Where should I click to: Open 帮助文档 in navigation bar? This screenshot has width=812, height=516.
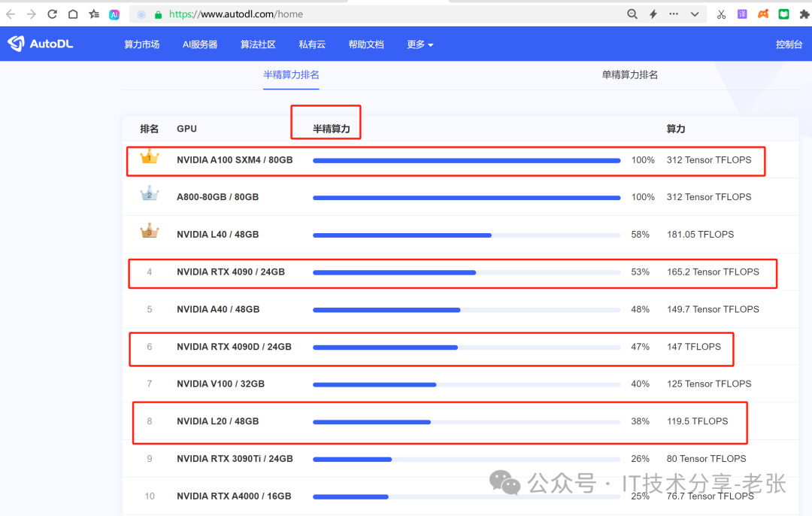tap(366, 44)
